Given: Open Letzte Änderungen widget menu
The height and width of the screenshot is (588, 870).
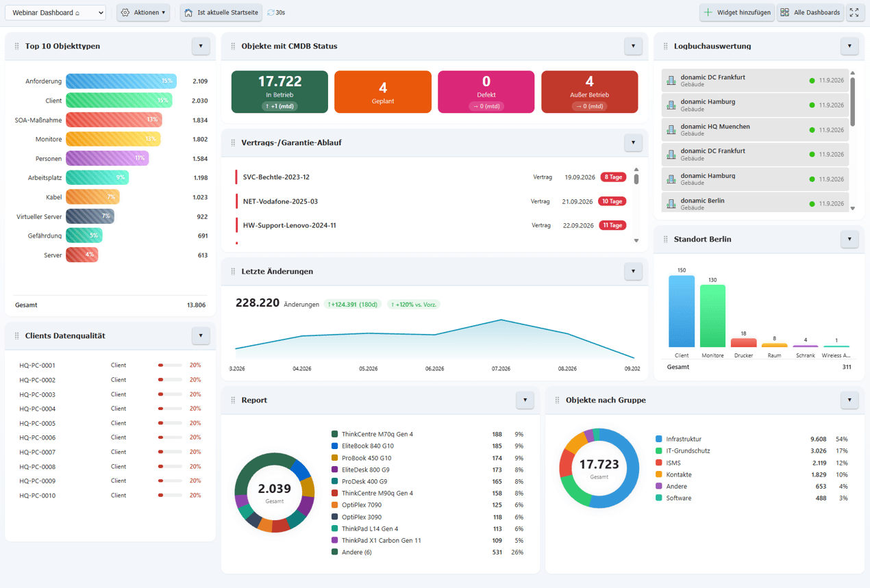Looking at the screenshot, I should [633, 271].
